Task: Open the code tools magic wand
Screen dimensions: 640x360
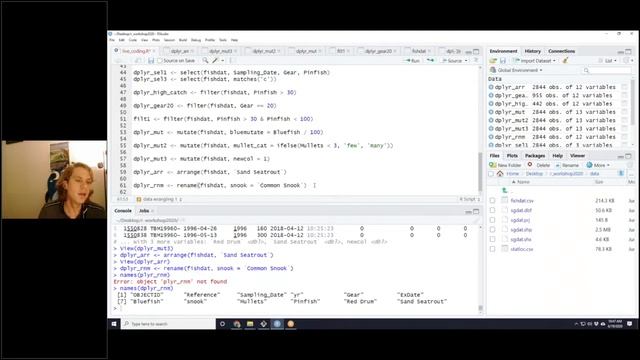Action: (215, 60)
